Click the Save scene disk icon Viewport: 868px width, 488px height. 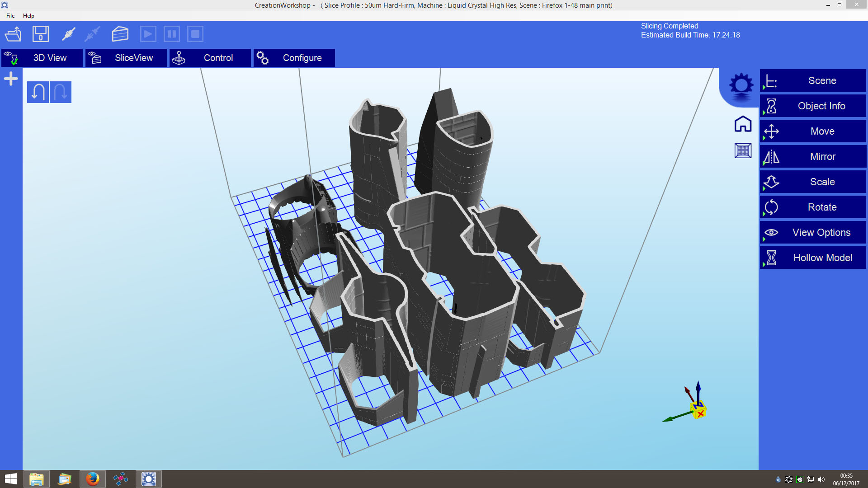point(41,34)
